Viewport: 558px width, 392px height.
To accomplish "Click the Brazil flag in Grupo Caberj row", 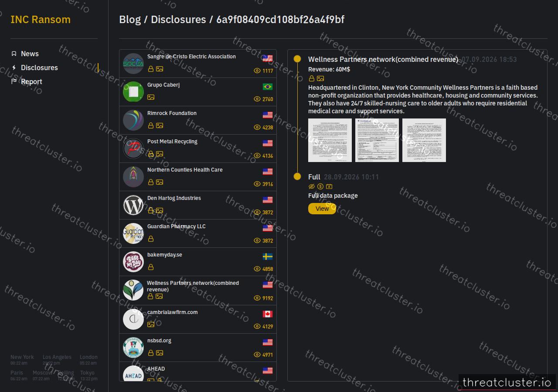I will [268, 87].
